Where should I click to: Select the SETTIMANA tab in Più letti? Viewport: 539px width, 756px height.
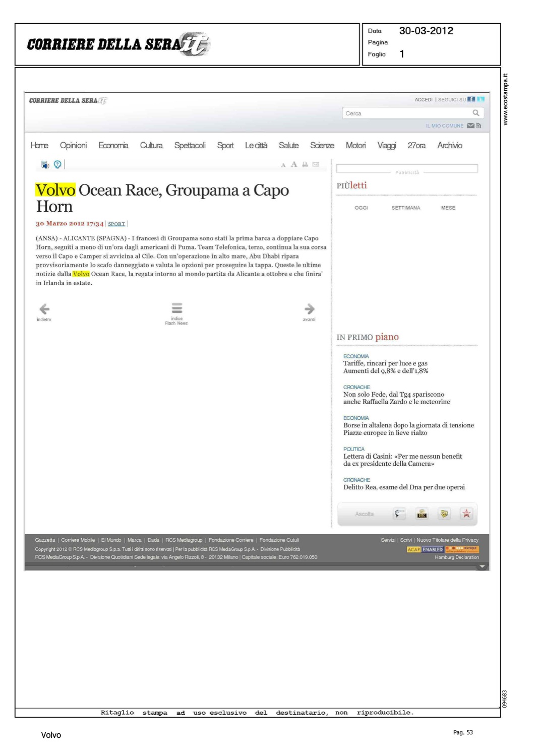pyautogui.click(x=405, y=208)
